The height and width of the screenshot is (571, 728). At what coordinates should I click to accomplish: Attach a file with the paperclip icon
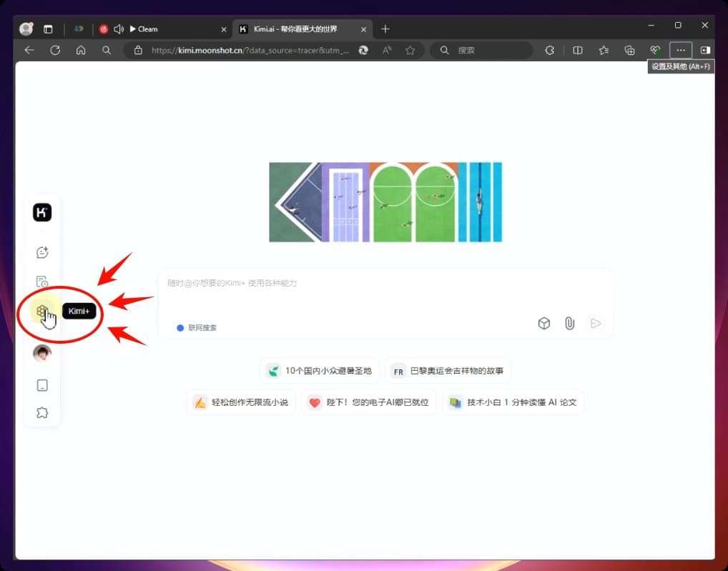569,323
